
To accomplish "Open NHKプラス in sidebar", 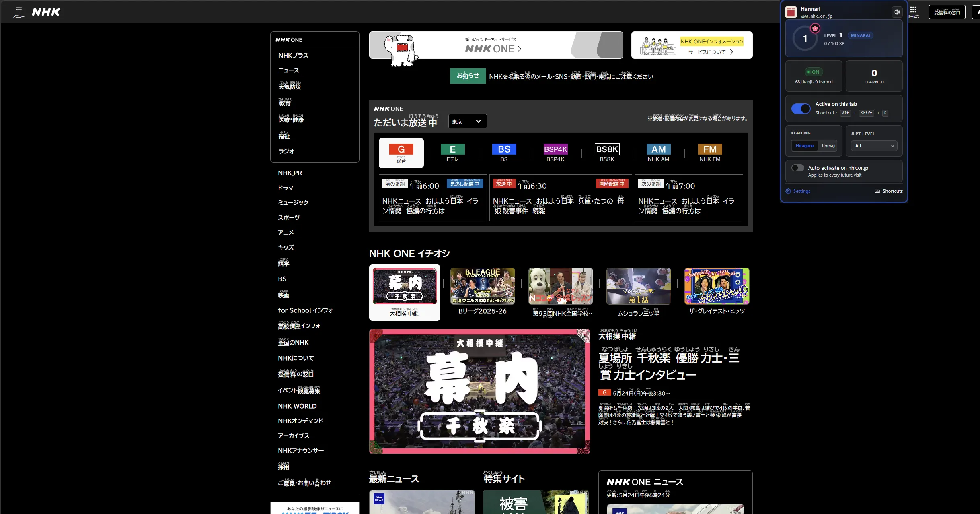I will pyautogui.click(x=293, y=56).
